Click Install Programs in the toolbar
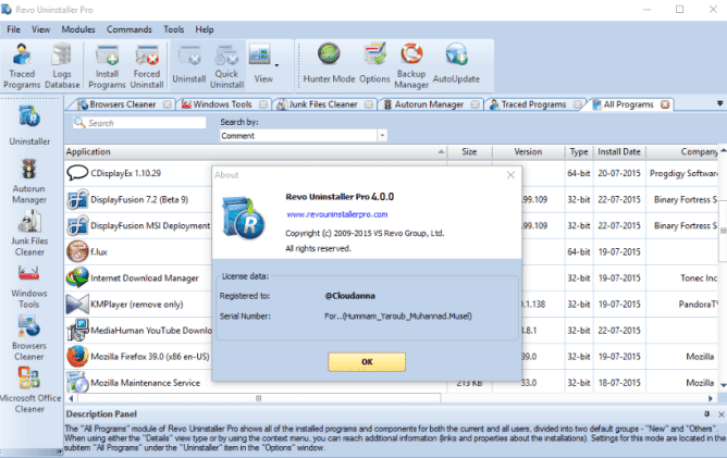Screen dimensions: 727x458 pos(107,65)
